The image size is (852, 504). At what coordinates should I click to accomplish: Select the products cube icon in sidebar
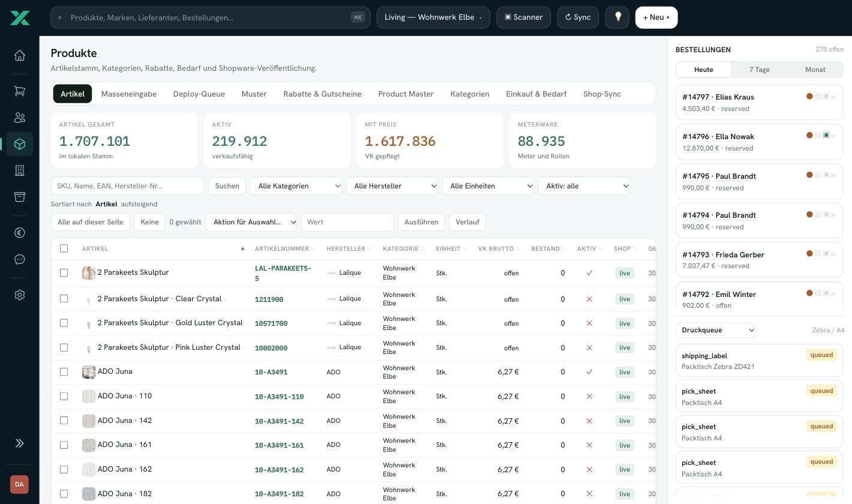pyautogui.click(x=20, y=144)
